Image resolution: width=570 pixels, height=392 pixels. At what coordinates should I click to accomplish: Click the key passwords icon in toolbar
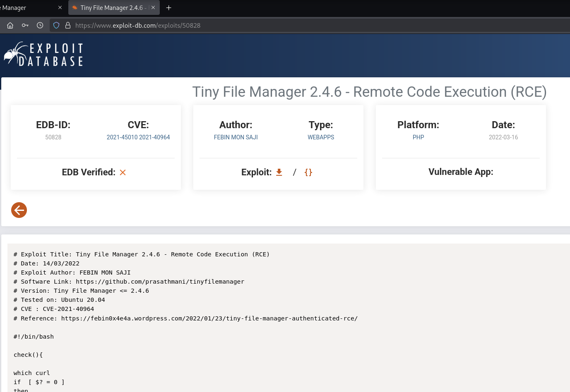click(25, 26)
